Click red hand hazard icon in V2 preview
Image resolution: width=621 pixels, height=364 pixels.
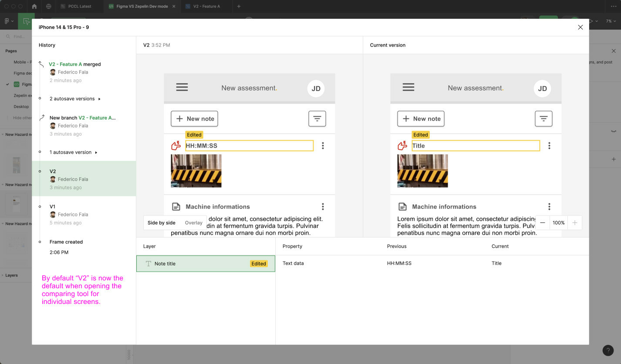click(176, 145)
